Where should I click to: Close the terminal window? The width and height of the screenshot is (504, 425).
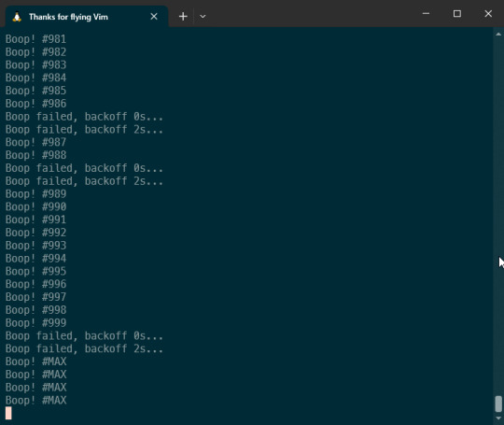tap(488, 13)
